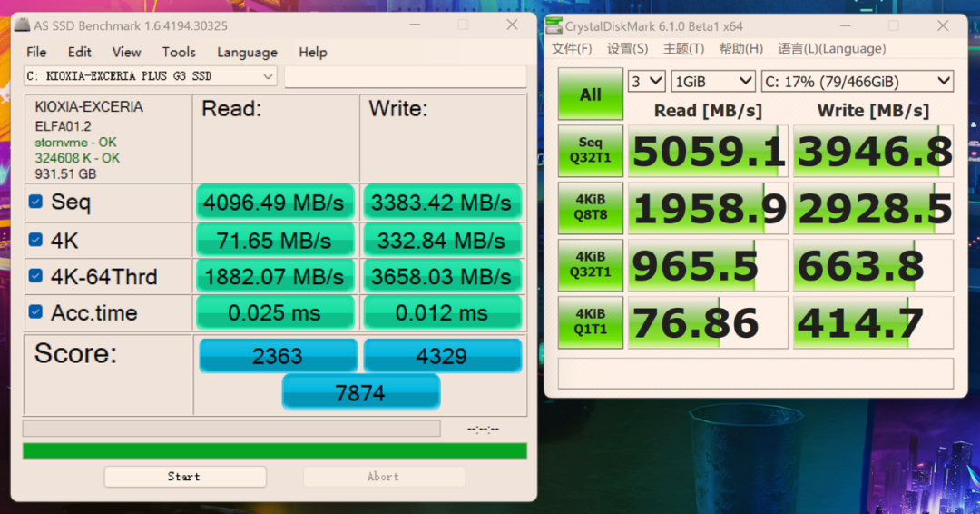
Task: Open Edit menu in AS SSD Benchmark
Action: [x=79, y=52]
